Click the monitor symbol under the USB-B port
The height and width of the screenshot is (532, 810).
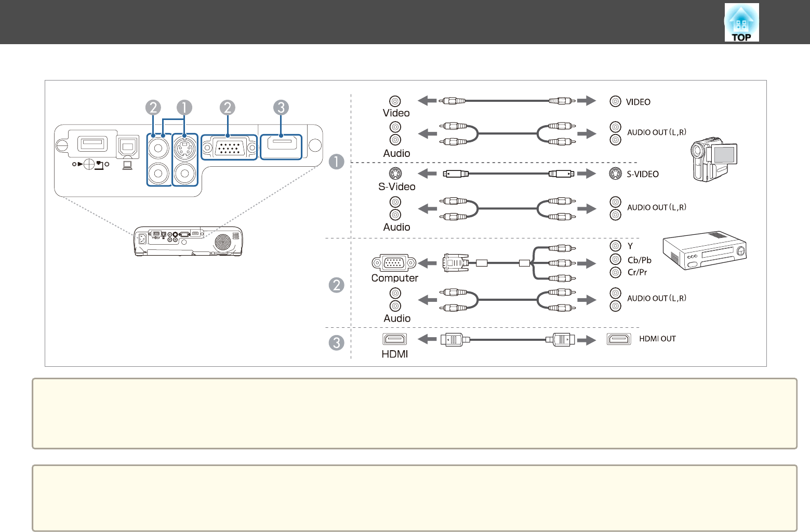(127, 165)
